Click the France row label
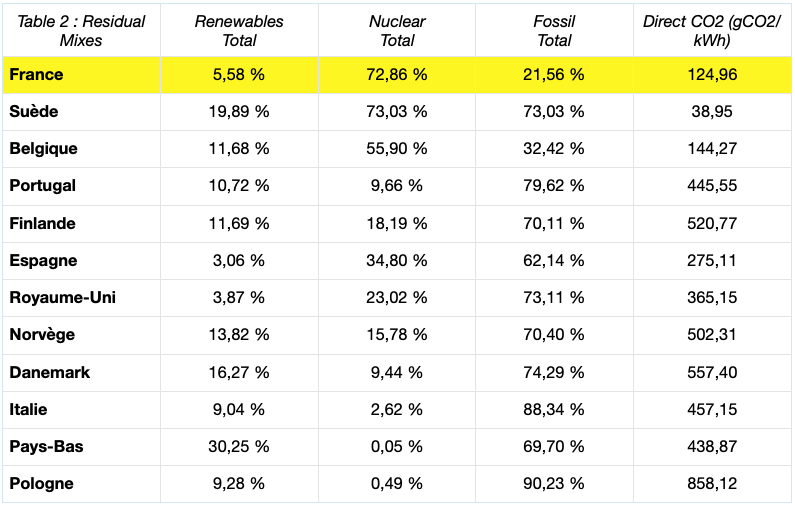This screenshot has height=505, width=795. coord(36,75)
